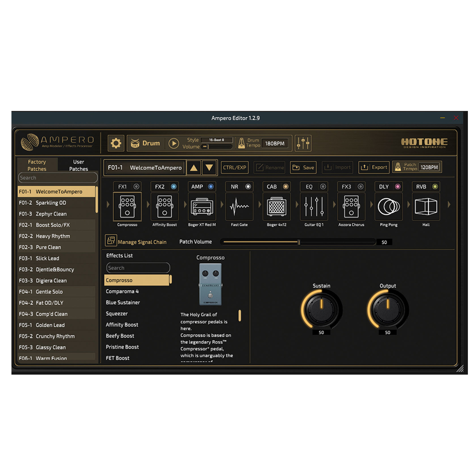Click the mixer sliders icon in top bar
476x476 pixels.
coord(303,143)
